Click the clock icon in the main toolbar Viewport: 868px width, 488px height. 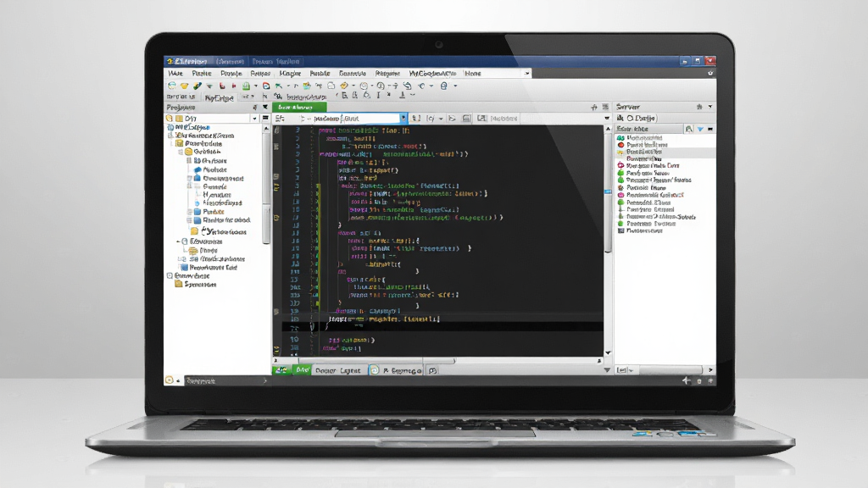(x=364, y=86)
